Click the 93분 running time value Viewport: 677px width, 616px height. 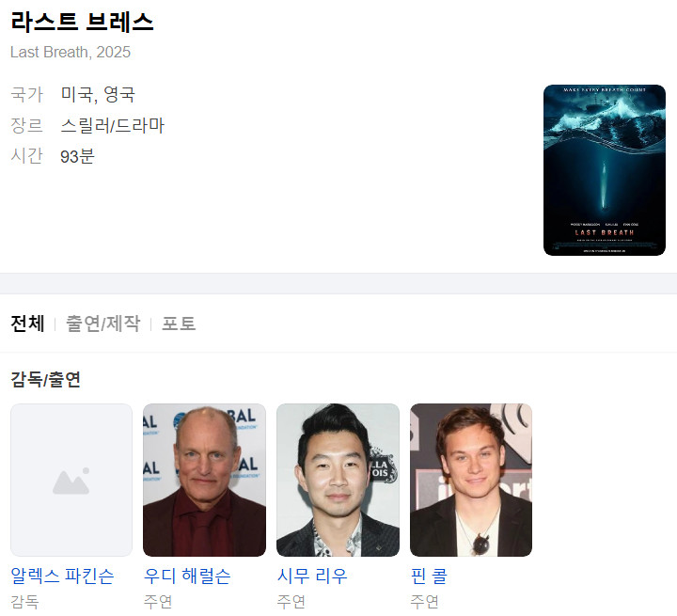(x=77, y=156)
